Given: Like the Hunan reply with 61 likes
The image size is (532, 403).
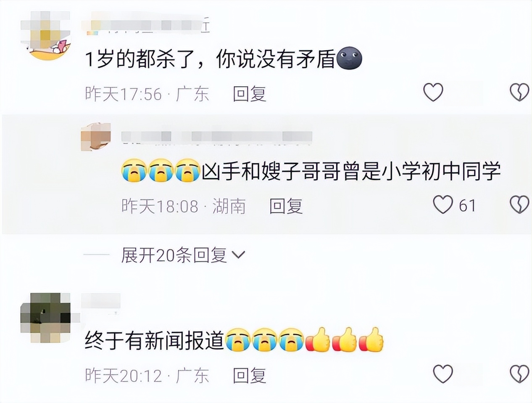Looking at the screenshot, I should 443,205.
